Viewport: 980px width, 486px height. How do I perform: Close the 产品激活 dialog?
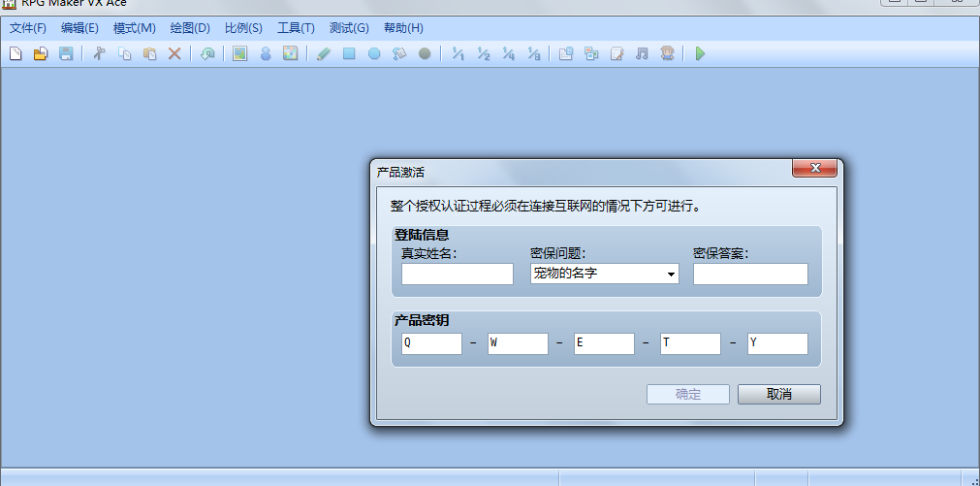click(x=814, y=168)
